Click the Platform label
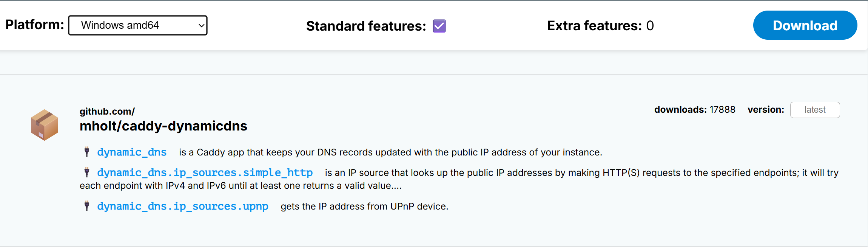The height and width of the screenshot is (247, 868). coord(34,25)
